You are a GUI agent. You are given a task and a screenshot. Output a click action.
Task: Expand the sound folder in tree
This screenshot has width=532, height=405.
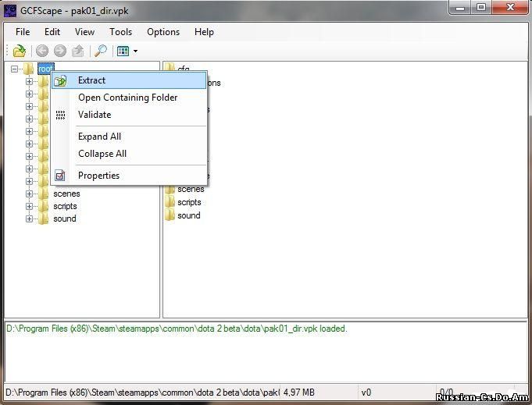[x=30, y=218]
